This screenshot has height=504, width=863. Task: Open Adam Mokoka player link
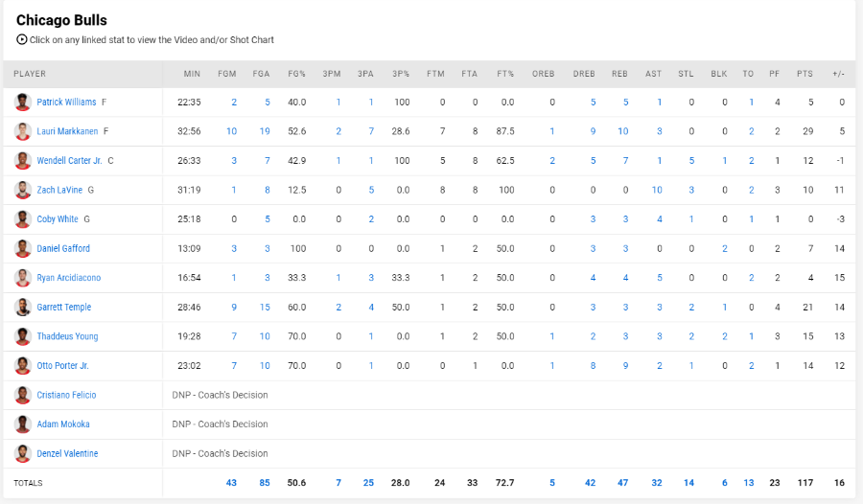tap(62, 424)
